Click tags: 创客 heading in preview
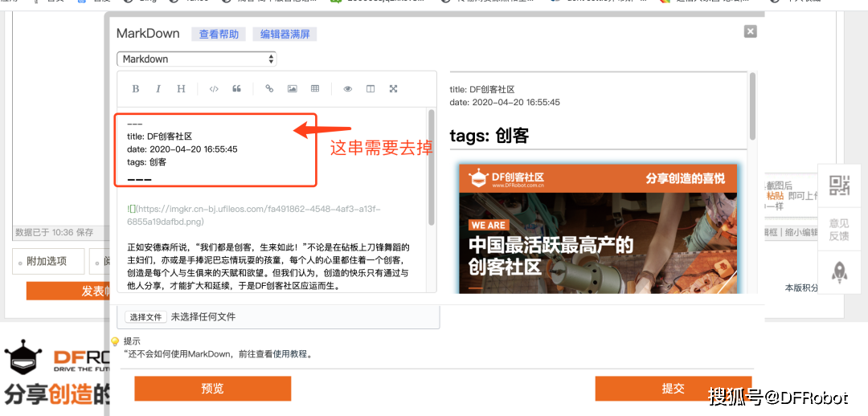The image size is (868, 416). [489, 136]
